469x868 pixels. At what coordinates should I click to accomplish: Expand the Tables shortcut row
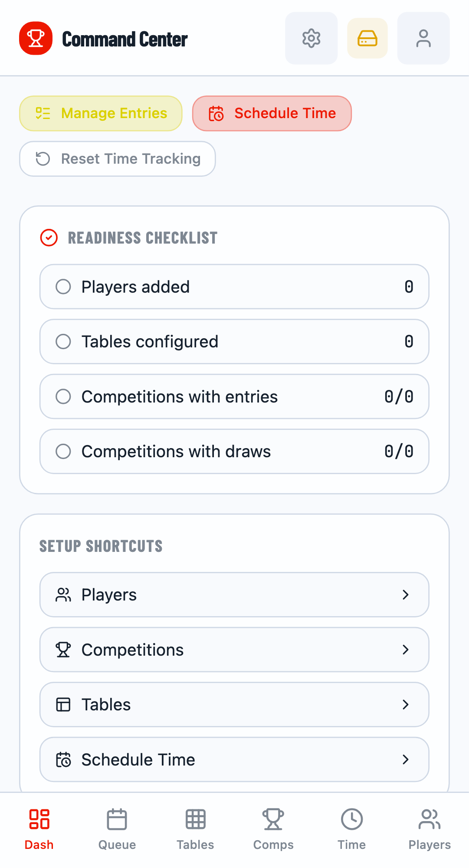(406, 705)
